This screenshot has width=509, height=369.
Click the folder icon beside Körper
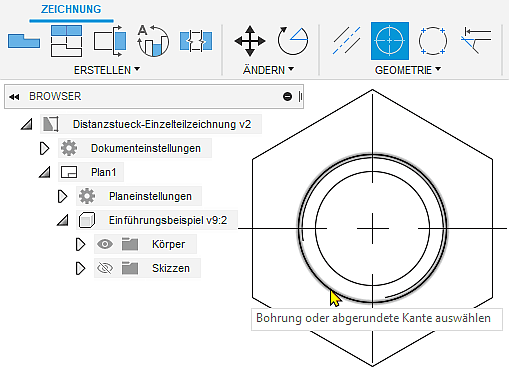[130, 244]
